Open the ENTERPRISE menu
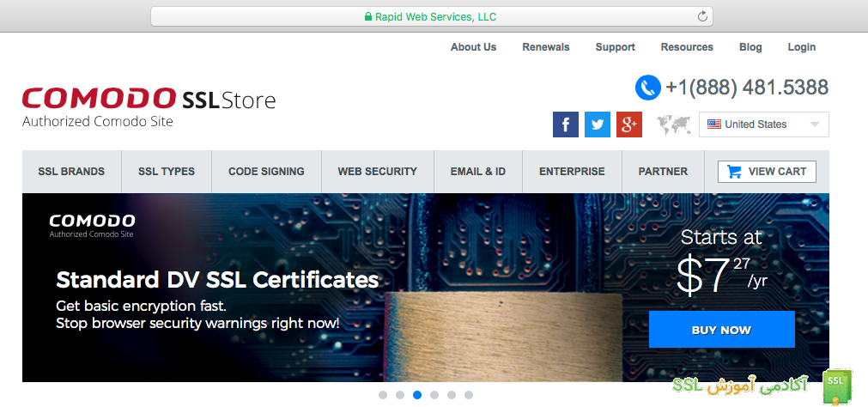 point(572,172)
